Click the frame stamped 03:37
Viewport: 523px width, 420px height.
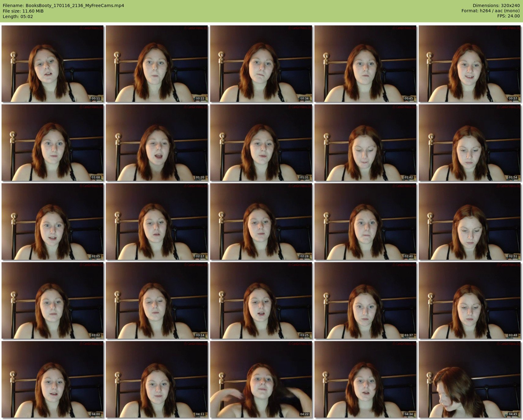(x=365, y=300)
